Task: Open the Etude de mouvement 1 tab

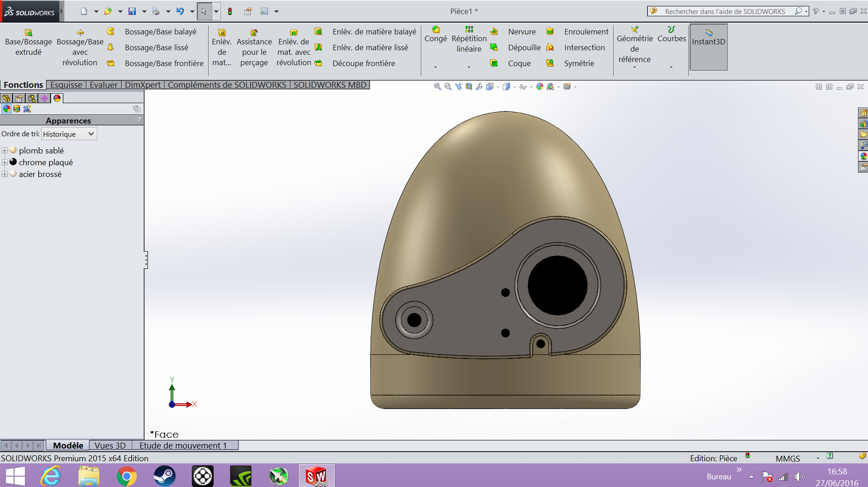Action: point(183,445)
